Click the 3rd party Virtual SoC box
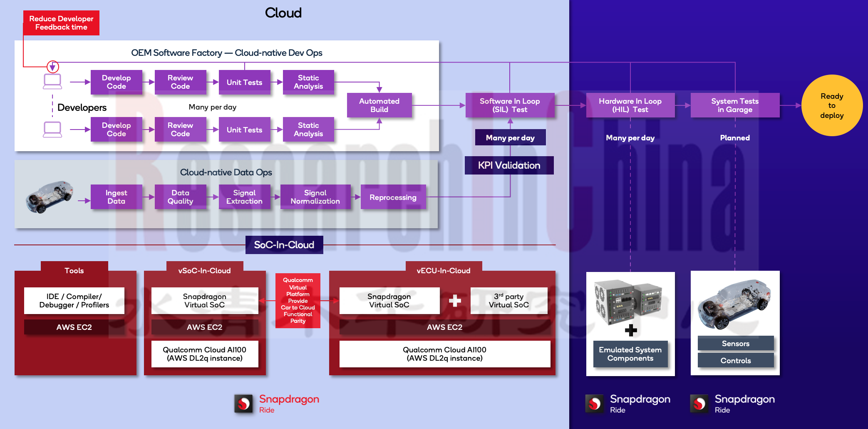Viewport: 868px width, 429px height. click(x=509, y=301)
